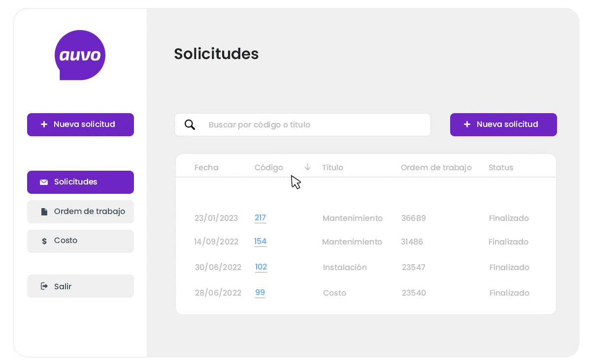Open request code 99

[260, 293]
